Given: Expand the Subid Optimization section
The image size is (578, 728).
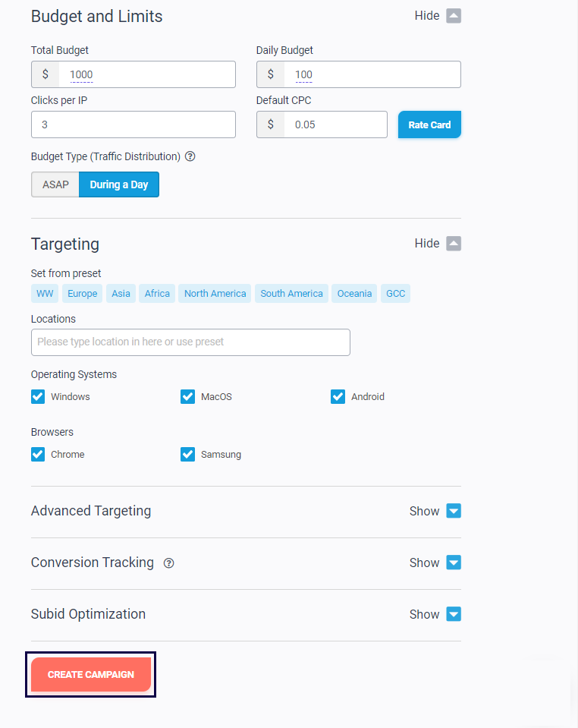Looking at the screenshot, I should [453, 614].
